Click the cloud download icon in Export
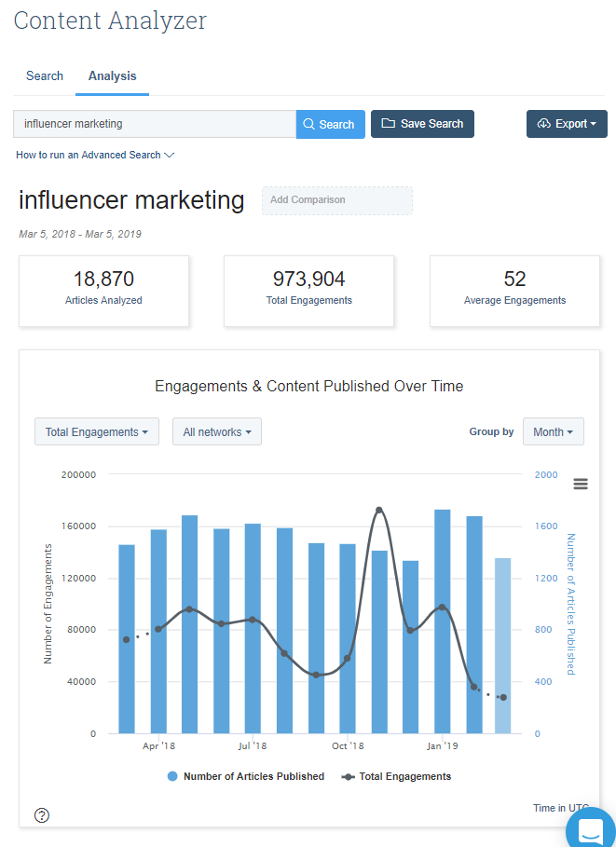Viewport: 616px width, 847px height. [x=543, y=124]
